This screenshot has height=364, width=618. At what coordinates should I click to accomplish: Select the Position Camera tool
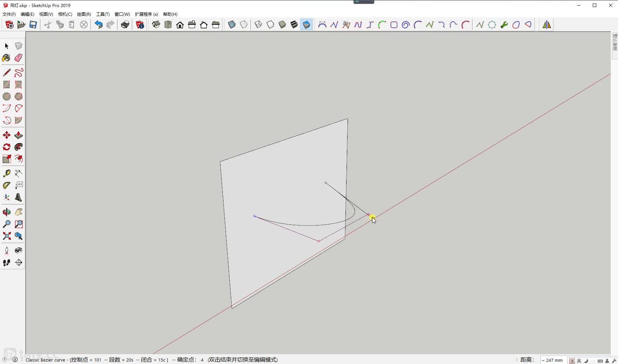click(x=7, y=251)
